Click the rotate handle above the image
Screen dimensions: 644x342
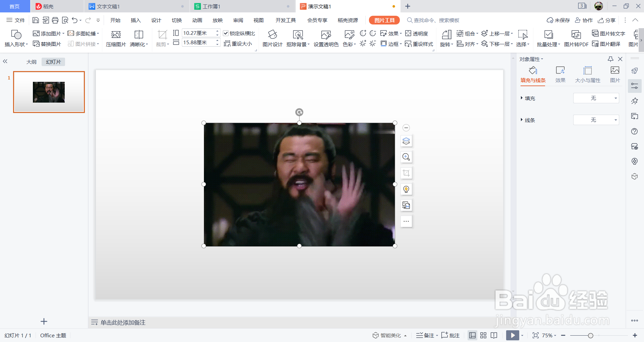(299, 112)
